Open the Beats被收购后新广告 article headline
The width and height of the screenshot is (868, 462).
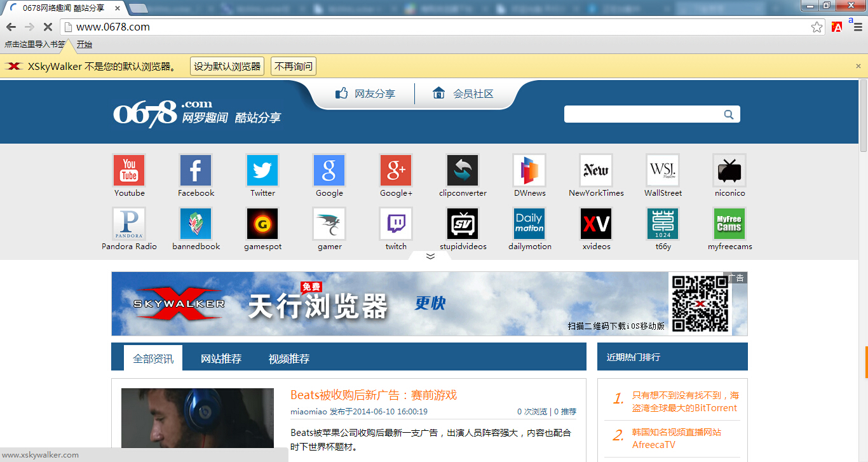374,395
